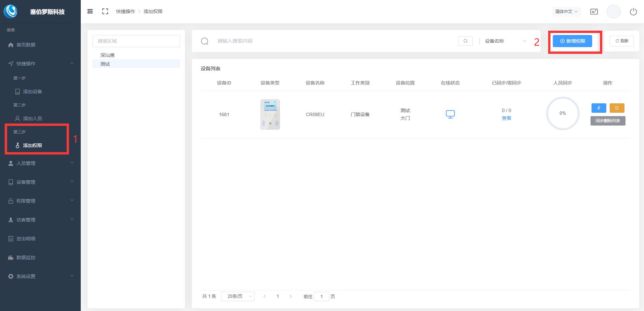Open the message card icon in header
Image resolution: width=644 pixels, height=311 pixels.
(x=594, y=12)
